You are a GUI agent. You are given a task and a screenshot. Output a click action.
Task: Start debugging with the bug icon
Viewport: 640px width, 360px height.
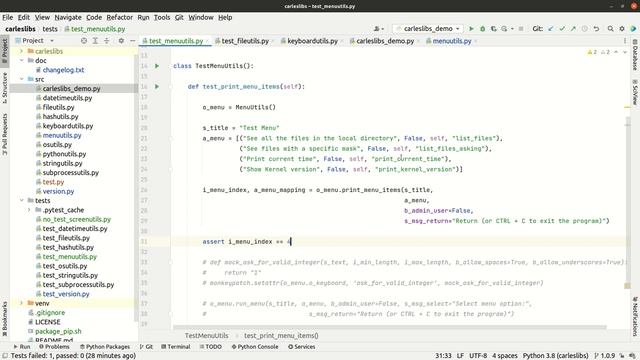(482, 29)
